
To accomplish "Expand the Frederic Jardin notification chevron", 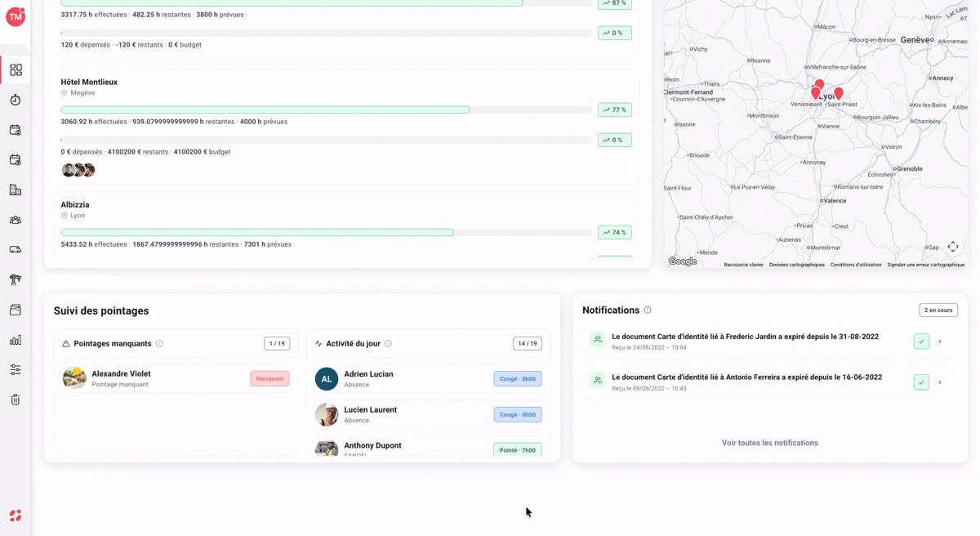I will point(940,342).
